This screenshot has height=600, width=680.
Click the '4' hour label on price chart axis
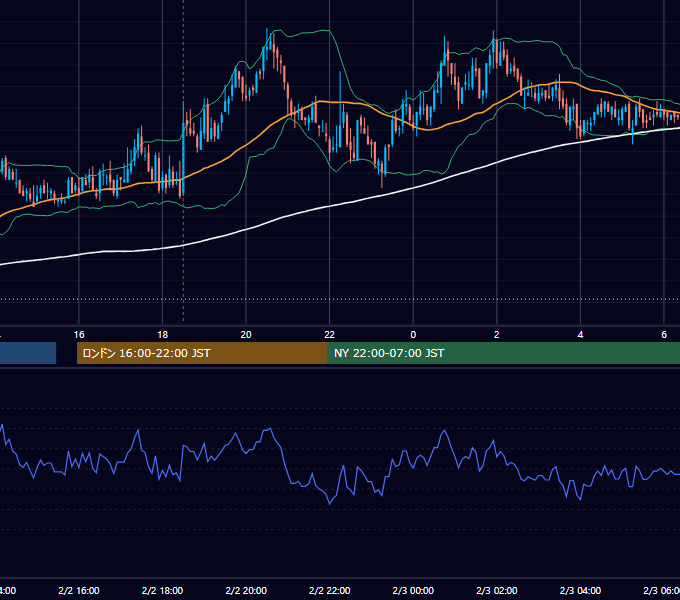coord(580,335)
